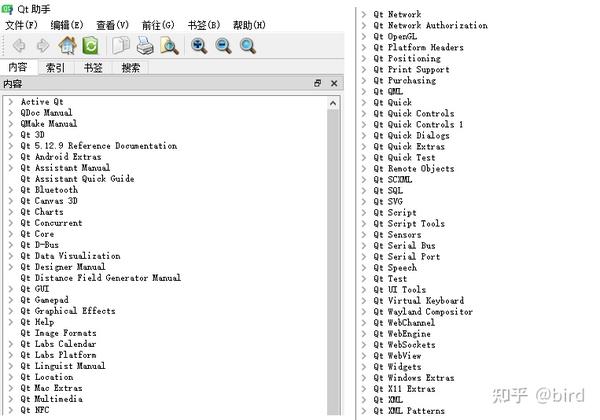Select Qt Wayland Compositor entry

[x=423, y=311]
